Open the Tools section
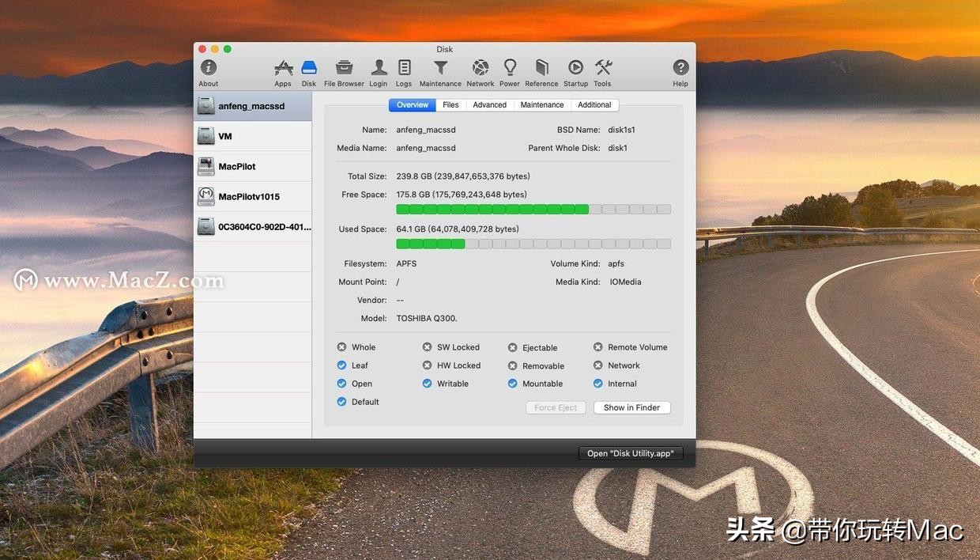980x560 pixels. 602,71
